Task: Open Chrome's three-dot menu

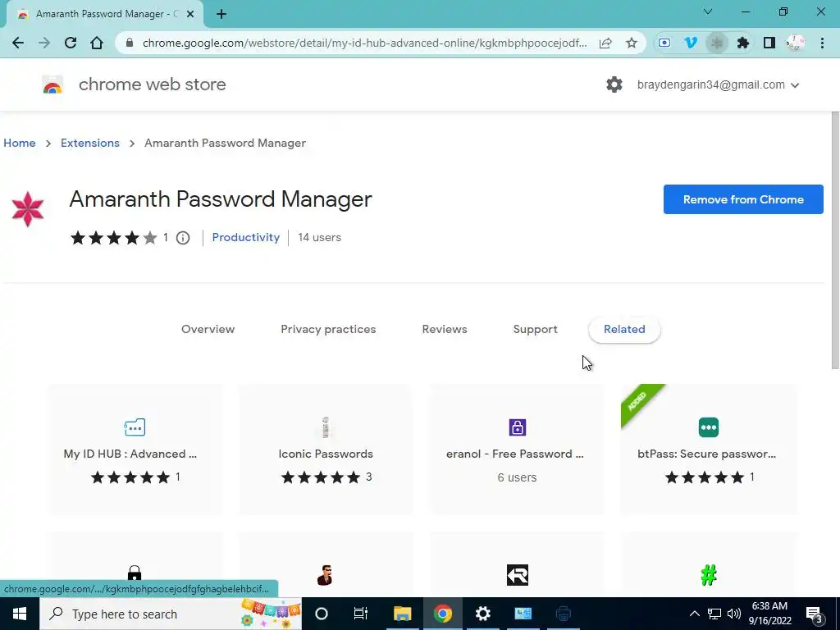Action: point(822,43)
